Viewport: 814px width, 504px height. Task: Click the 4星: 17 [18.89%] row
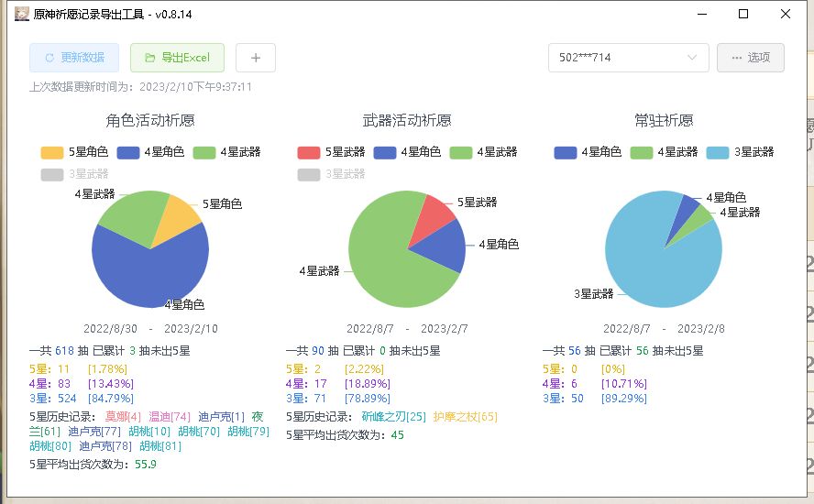coord(338,384)
